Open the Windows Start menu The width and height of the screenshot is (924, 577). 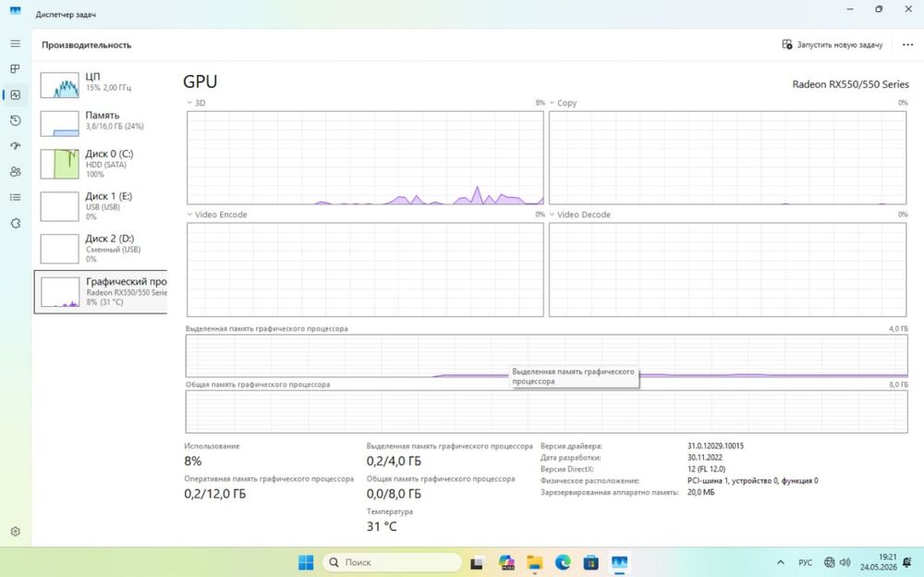coord(306,562)
